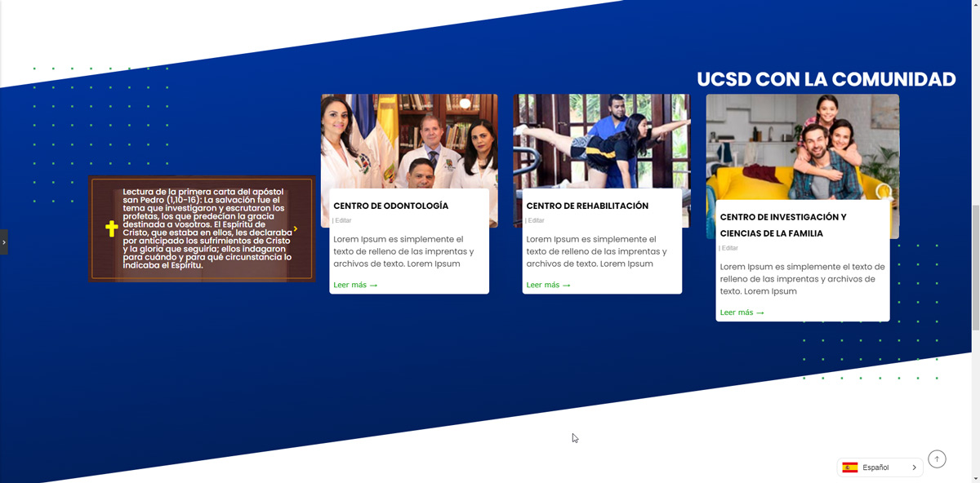Click the rehabilitation exercise photo
Viewport: 980px width, 483px height.
point(601,140)
